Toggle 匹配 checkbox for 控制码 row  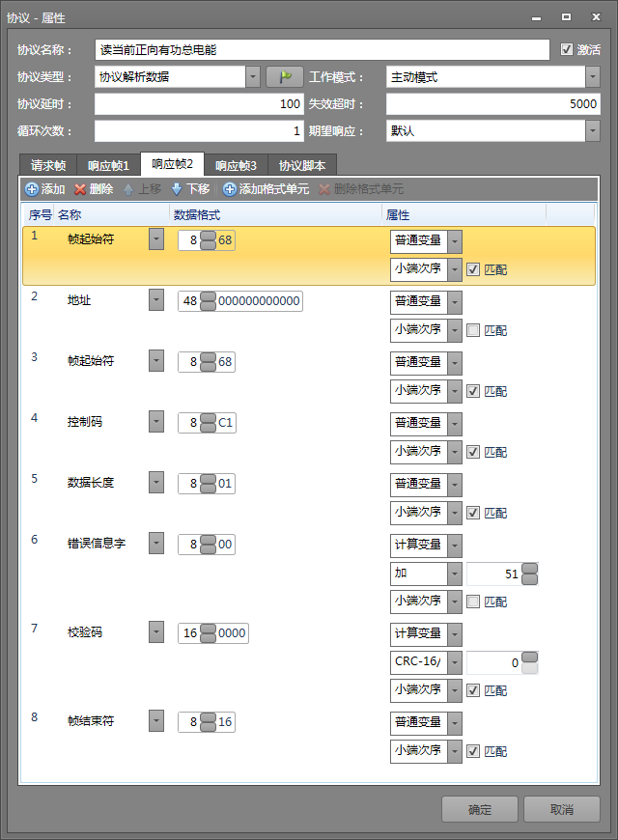point(473,452)
